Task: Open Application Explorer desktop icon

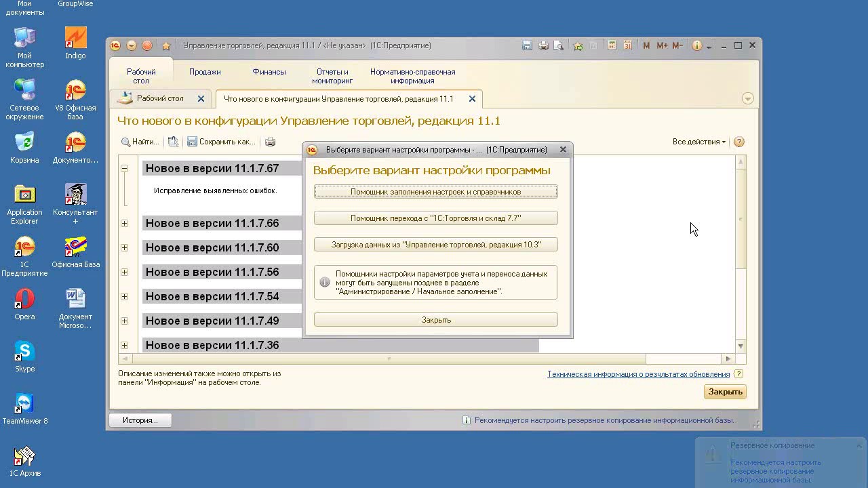Action: tap(24, 203)
